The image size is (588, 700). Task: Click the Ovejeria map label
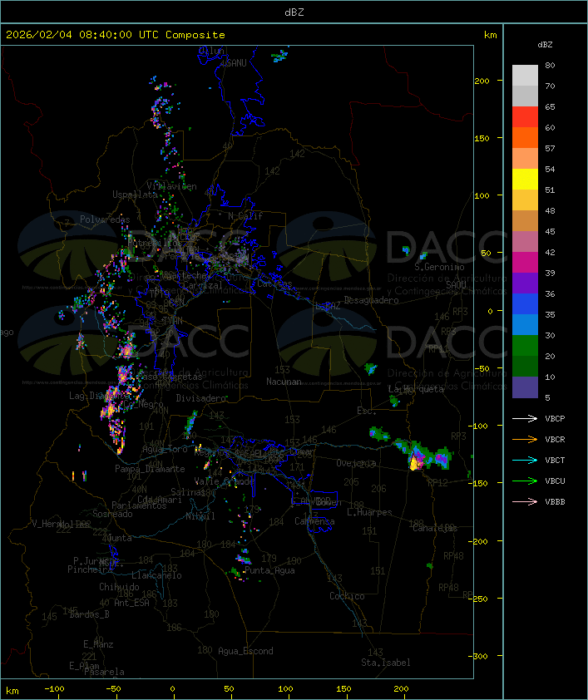356,464
